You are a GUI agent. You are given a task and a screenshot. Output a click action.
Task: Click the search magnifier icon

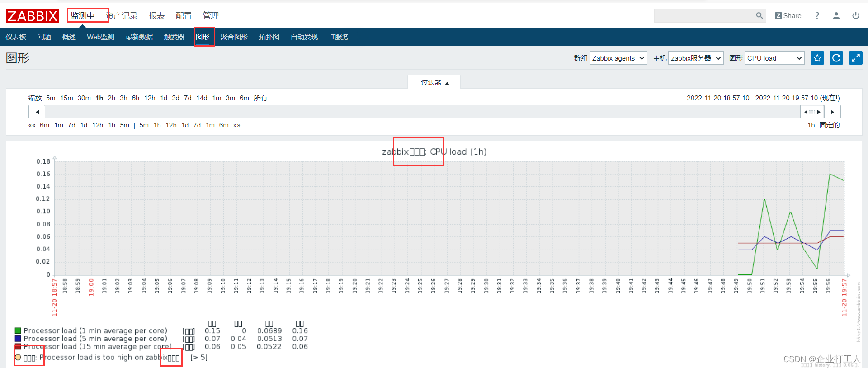759,16
